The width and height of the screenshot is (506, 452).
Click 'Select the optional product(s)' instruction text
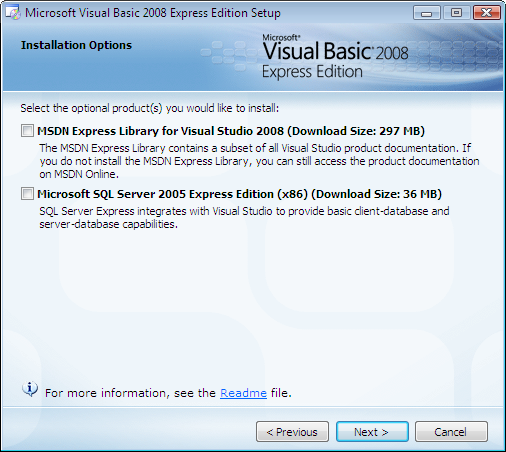coord(149,108)
